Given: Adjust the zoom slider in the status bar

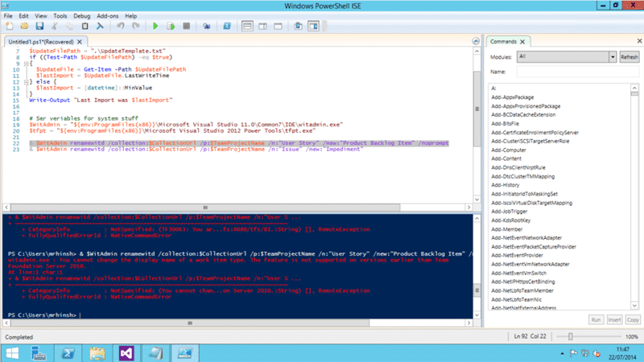Looking at the screenshot, I should point(571,336).
